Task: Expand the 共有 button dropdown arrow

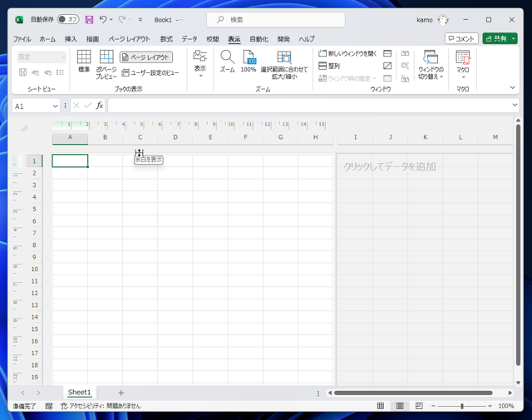Action: [514, 39]
